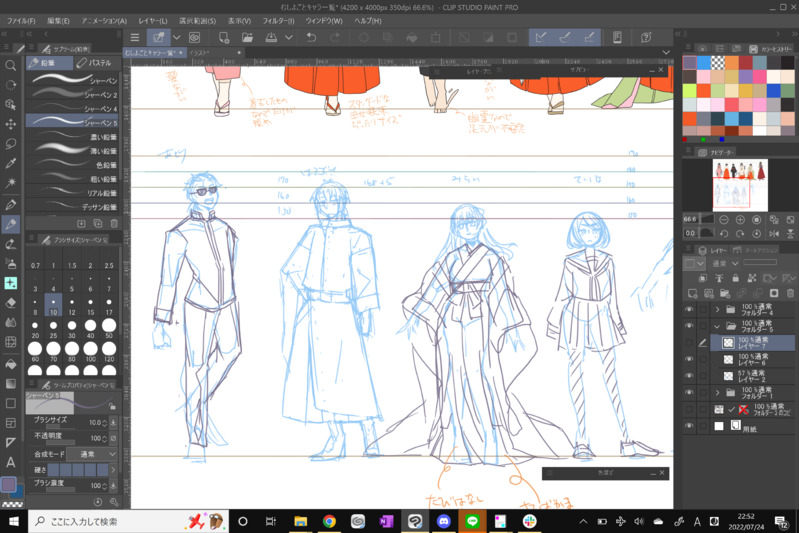Click the Save icon in command bar
The image size is (799, 533).
coord(271,37)
